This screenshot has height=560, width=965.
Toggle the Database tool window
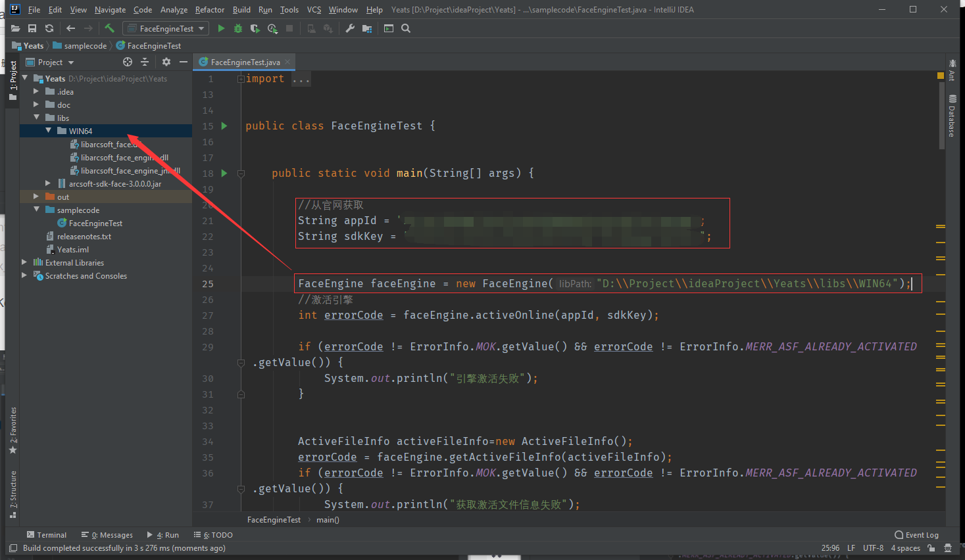952,116
